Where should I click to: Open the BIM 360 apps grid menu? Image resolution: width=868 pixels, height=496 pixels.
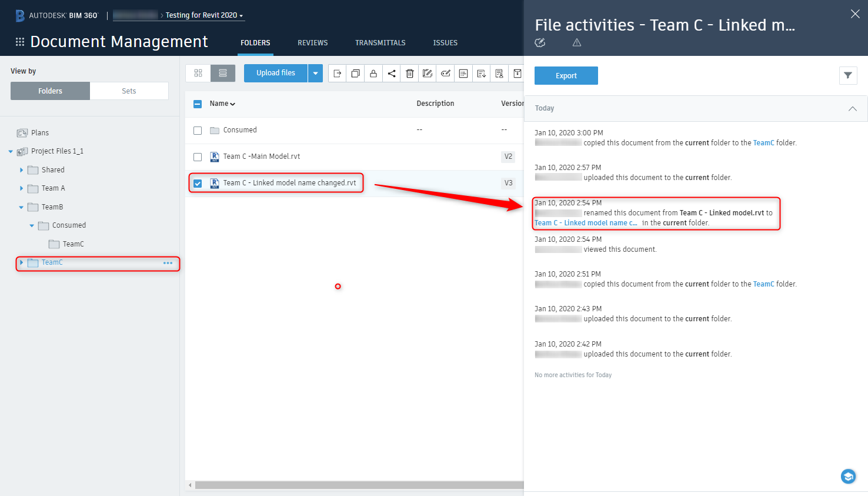pyautogui.click(x=19, y=41)
